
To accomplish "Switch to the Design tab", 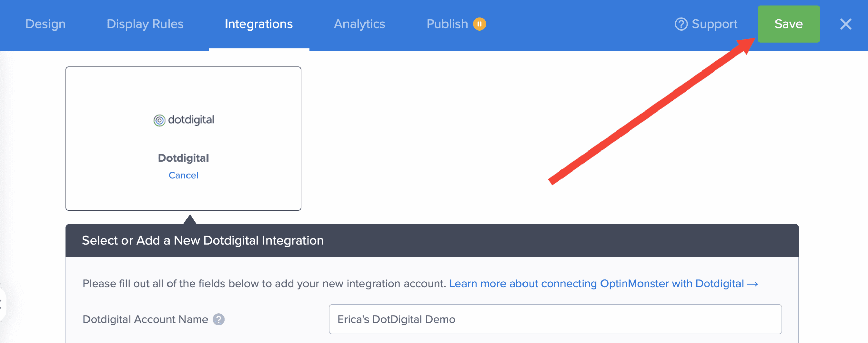I will [x=45, y=24].
